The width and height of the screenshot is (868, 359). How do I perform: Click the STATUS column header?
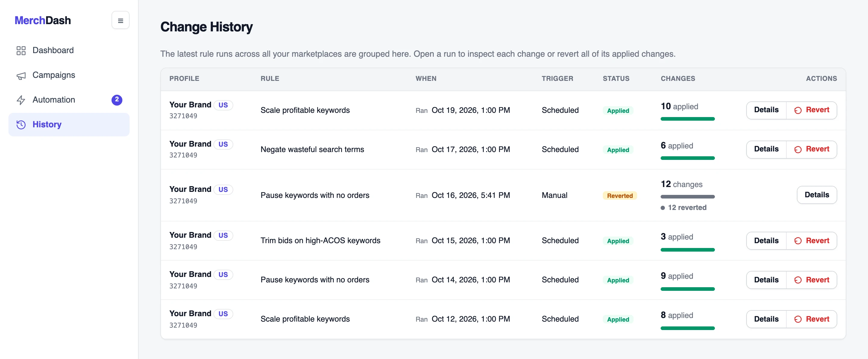pyautogui.click(x=616, y=78)
